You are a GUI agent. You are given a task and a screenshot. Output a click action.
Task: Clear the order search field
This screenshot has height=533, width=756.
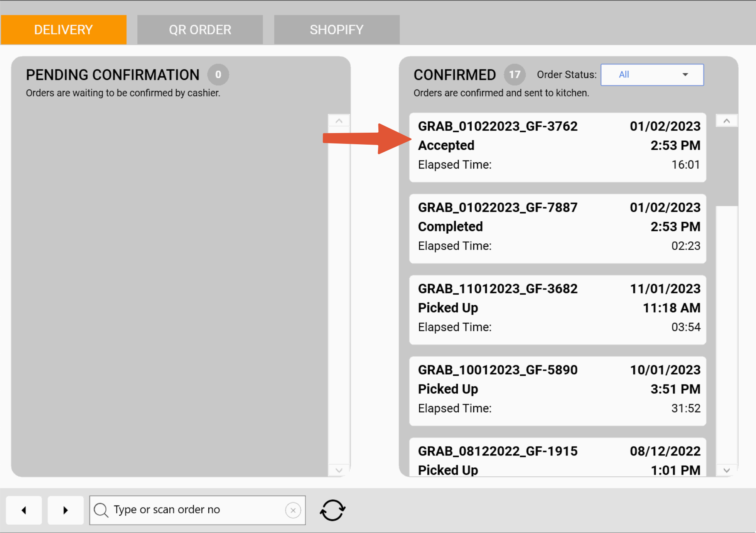[x=293, y=510]
